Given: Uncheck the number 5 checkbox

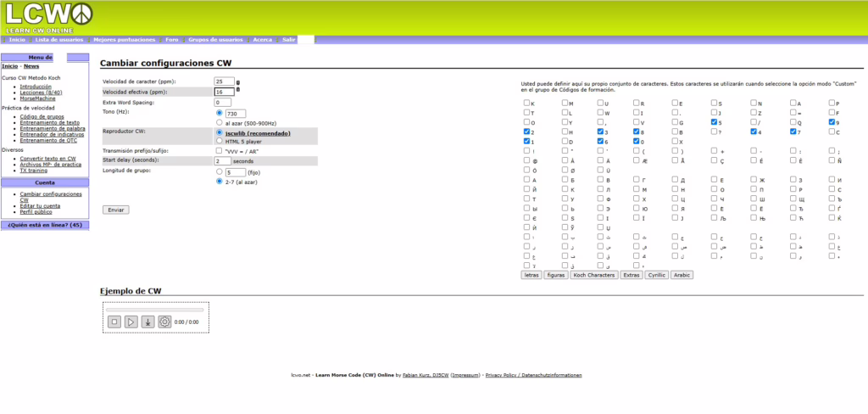Looking at the screenshot, I should tap(715, 121).
